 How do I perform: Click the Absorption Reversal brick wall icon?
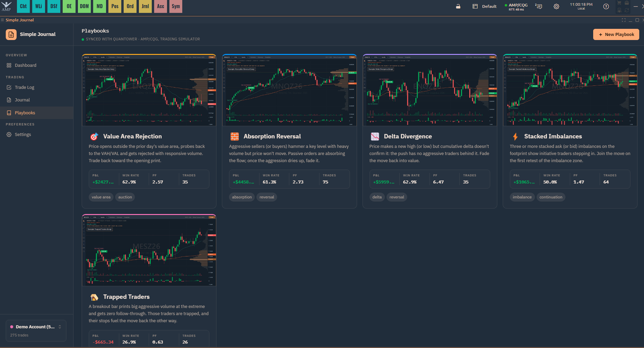[234, 136]
